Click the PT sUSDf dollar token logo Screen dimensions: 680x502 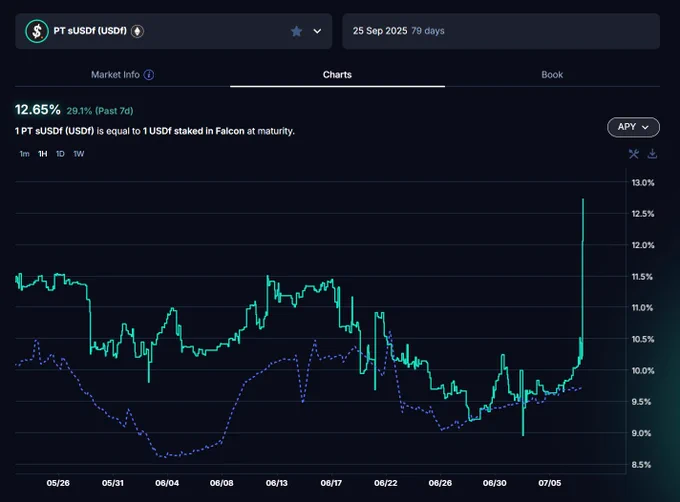tap(37, 31)
